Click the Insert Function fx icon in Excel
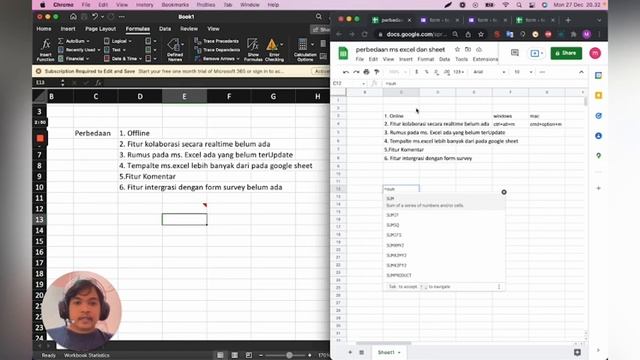Screen dimensions: 640x360 point(46,44)
